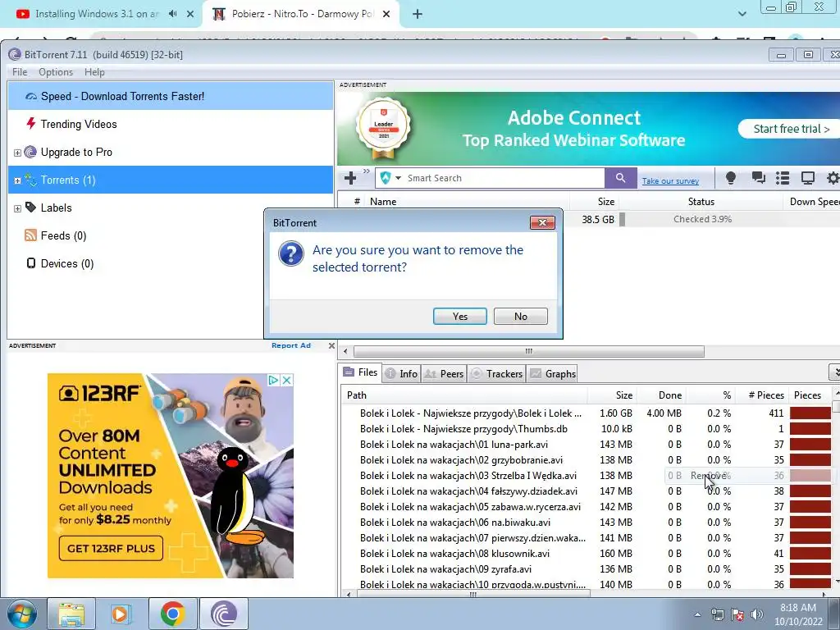
Task: Click No in the BitTorrent dialog
Action: pos(521,316)
